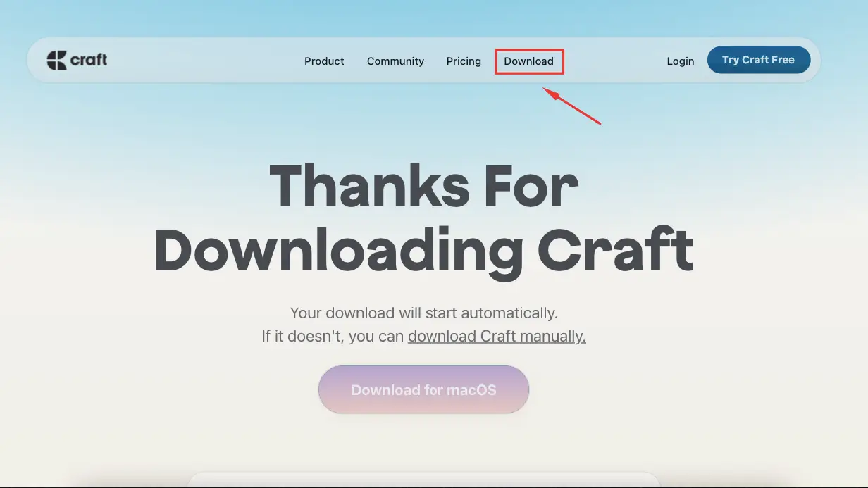This screenshot has width=868, height=488.
Task: Go to the Pricing page
Action: (464, 61)
